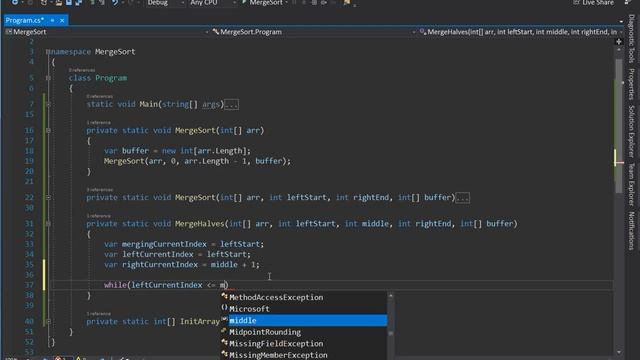The image size is (640, 360).
Task: Click line number 37 in the gutter
Action: (x=29, y=285)
